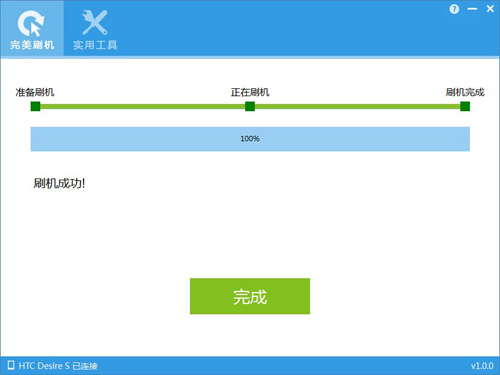Click the 正在刷机 step label
The width and height of the screenshot is (500, 375).
[x=250, y=92]
